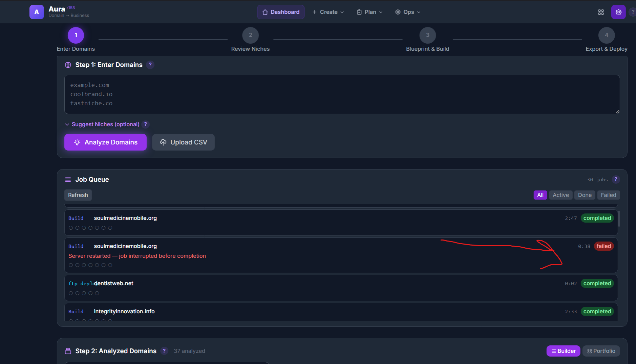The image size is (636, 364).
Task: Open the purple settings gear
Action: pyautogui.click(x=618, y=12)
